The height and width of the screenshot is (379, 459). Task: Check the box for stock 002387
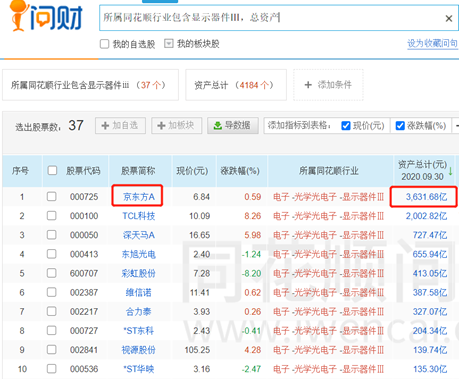(51, 292)
